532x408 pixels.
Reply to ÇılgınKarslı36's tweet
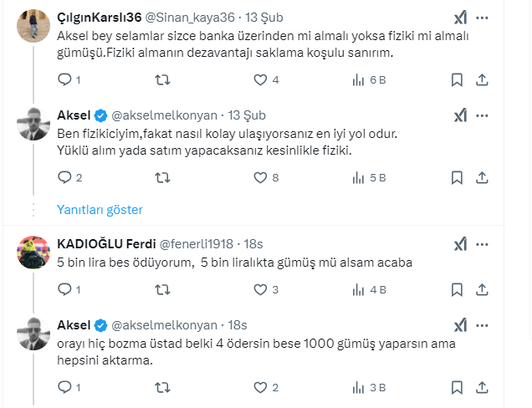coord(64,80)
